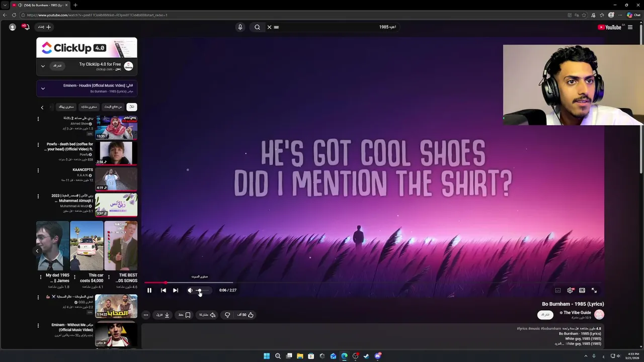Start voice search with the microphone
The height and width of the screenshot is (362, 644).
click(x=240, y=27)
